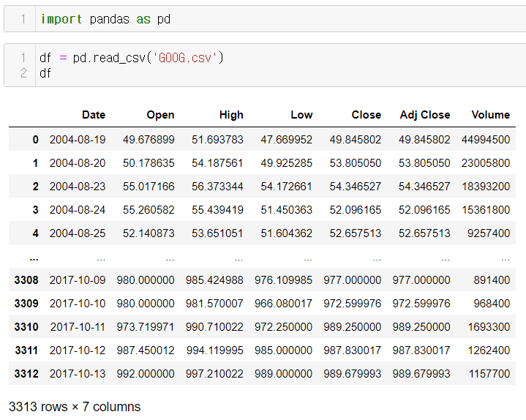Click Volume value 18393200
The image size is (526, 420).
tap(486, 186)
